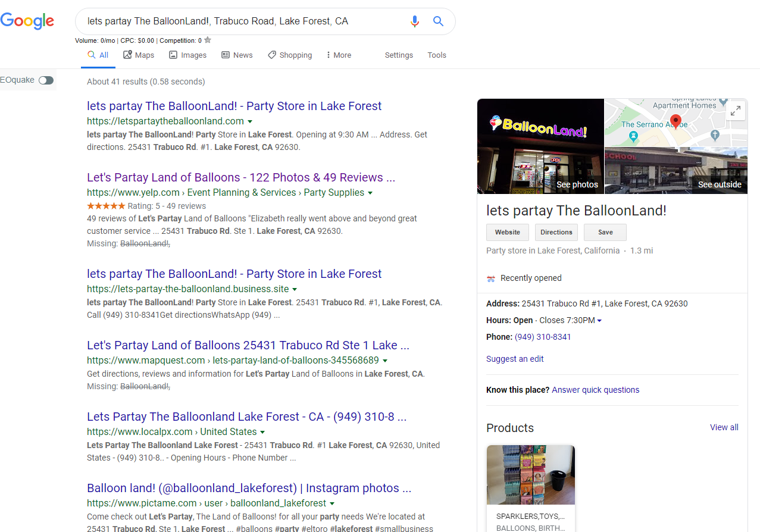Open the Instagram balloonland_lakeforest result
The image size is (760, 532).
(x=249, y=488)
